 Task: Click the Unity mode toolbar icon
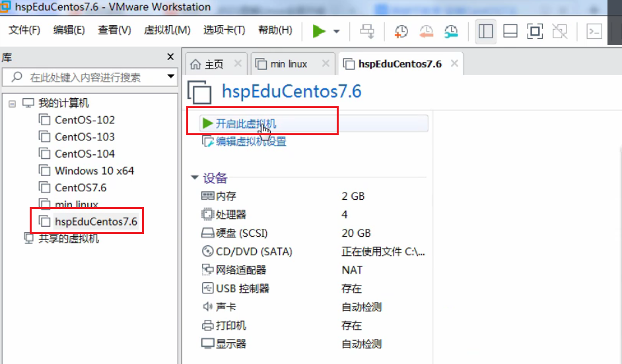click(x=560, y=31)
